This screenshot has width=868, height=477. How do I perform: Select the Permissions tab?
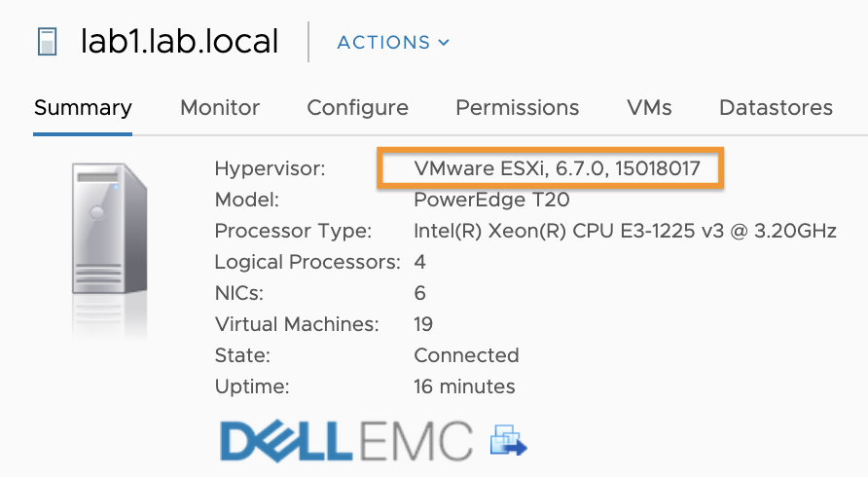[x=517, y=107]
